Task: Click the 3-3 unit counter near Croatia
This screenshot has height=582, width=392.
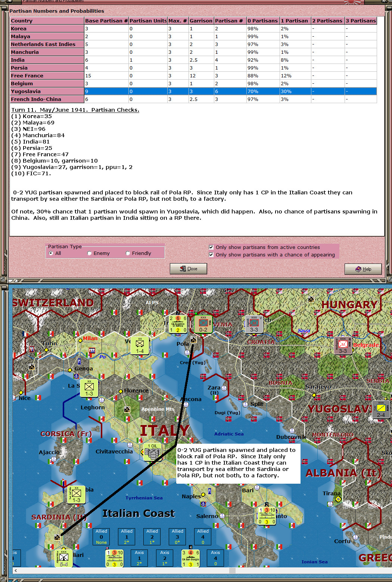Action: point(254,324)
